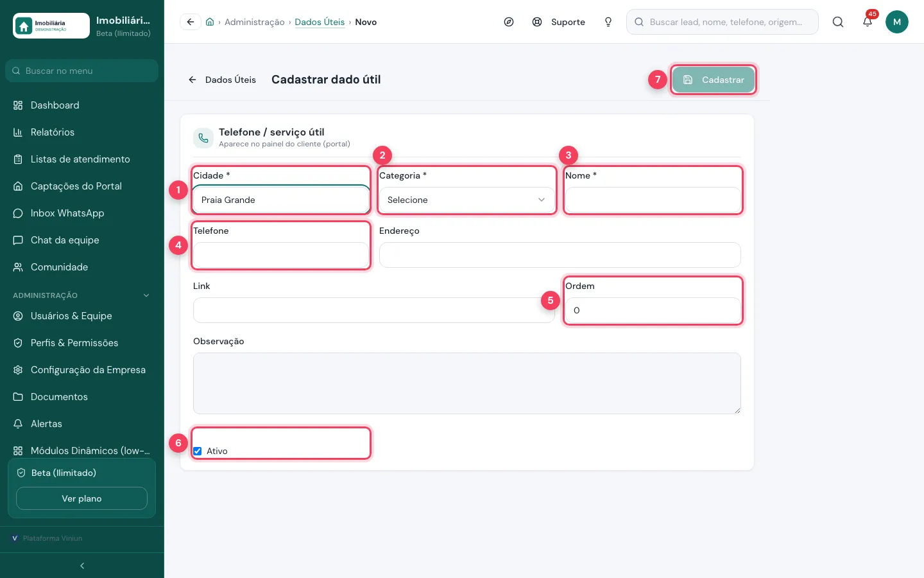Open Relatórios in the sidebar
924x578 pixels.
(82, 132)
